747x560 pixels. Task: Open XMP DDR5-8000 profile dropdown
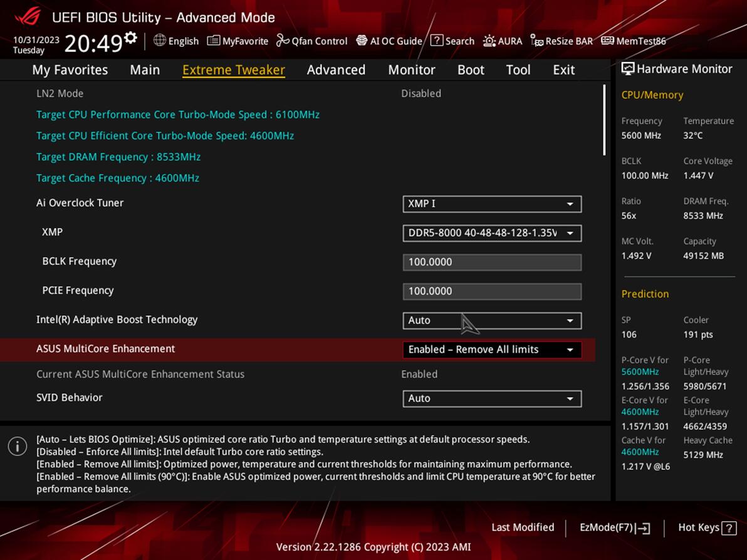(492, 233)
